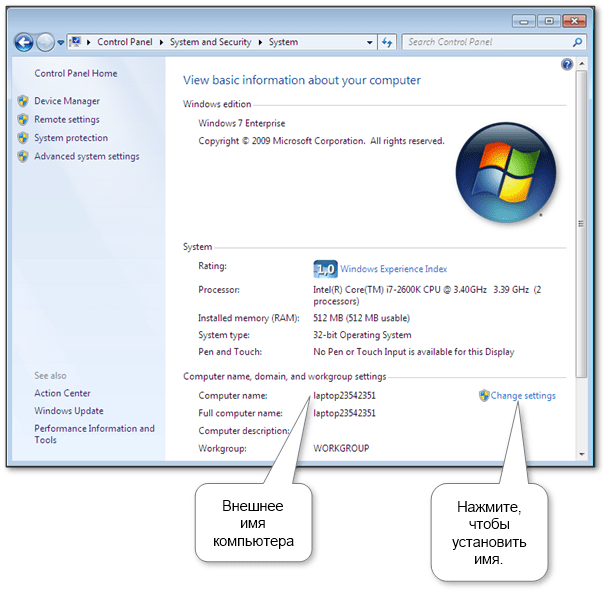Click the shield icon beside Remote settings

pos(23,120)
